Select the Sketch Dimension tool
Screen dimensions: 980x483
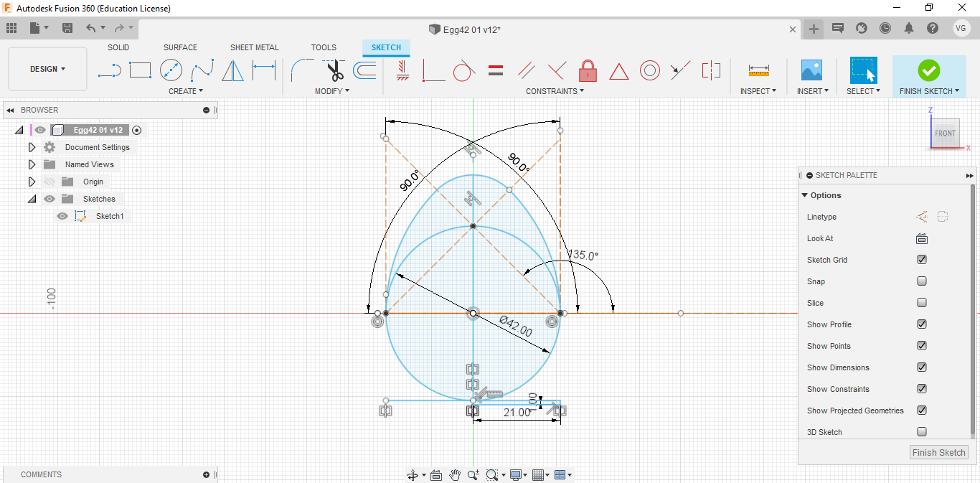point(264,70)
